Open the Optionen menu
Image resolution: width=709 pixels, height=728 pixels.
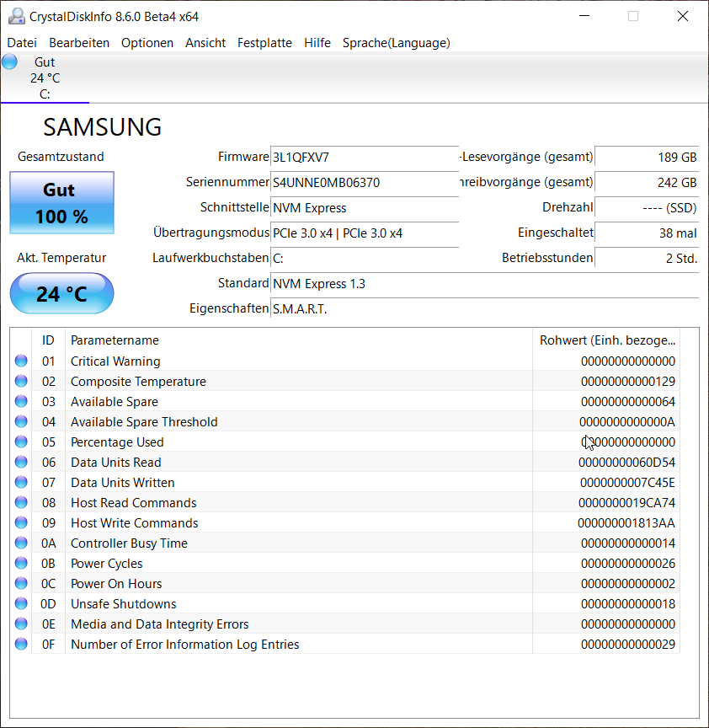click(x=147, y=43)
